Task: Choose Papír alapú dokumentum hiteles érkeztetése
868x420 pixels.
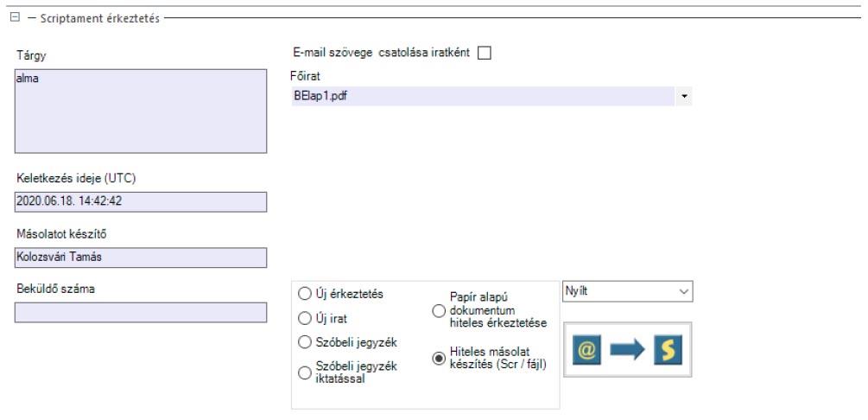Action: [x=439, y=310]
